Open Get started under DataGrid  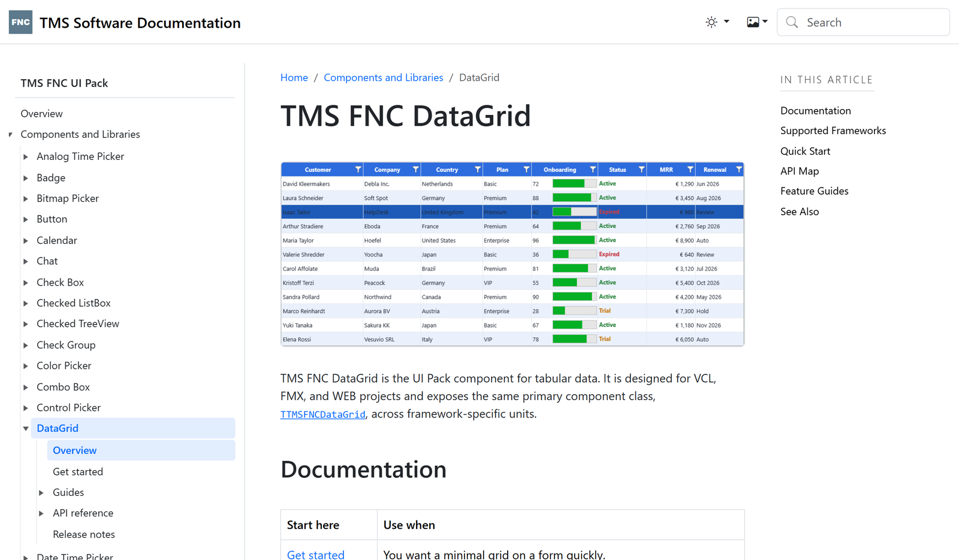[x=78, y=472]
